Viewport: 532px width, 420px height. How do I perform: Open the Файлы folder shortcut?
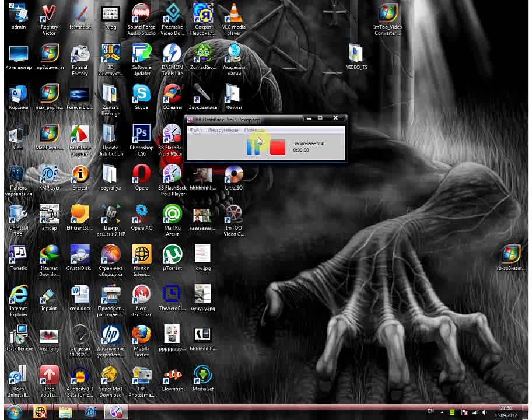(234, 97)
